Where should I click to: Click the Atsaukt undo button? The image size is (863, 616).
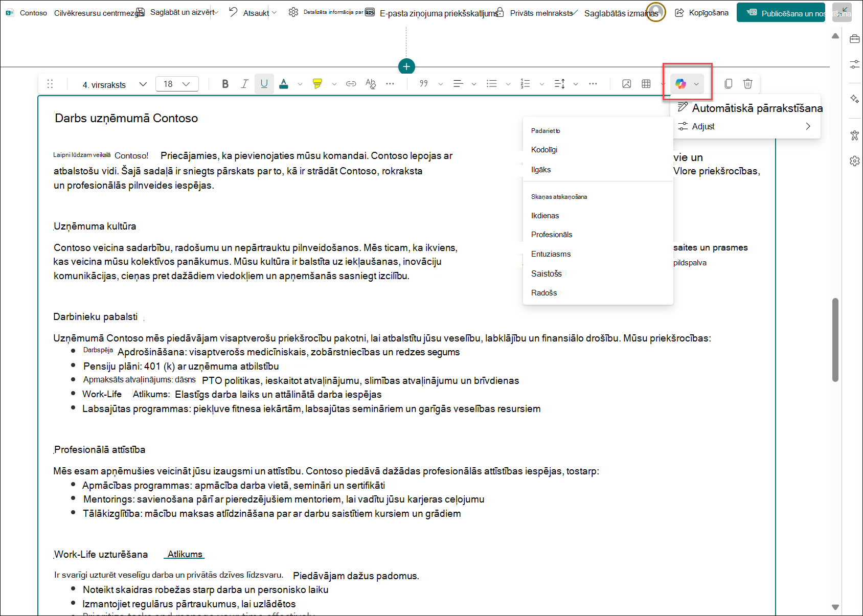tap(249, 12)
